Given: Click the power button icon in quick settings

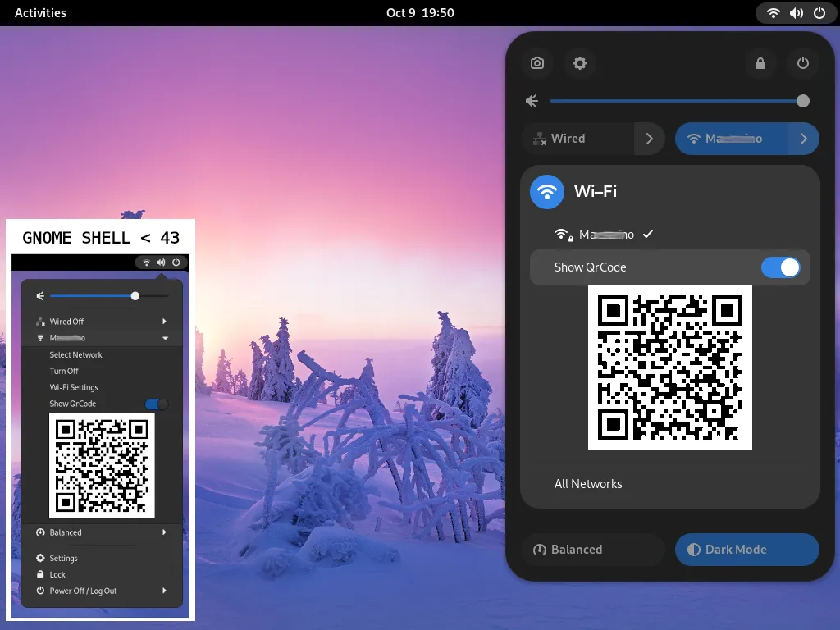Looking at the screenshot, I should point(803,63).
